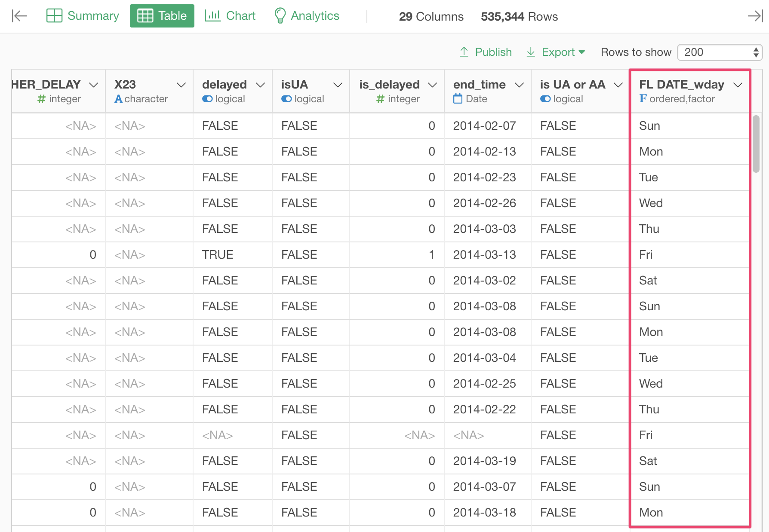This screenshot has height=532, width=769.
Task: Click the Analytics lightbulb icon
Action: (x=280, y=16)
